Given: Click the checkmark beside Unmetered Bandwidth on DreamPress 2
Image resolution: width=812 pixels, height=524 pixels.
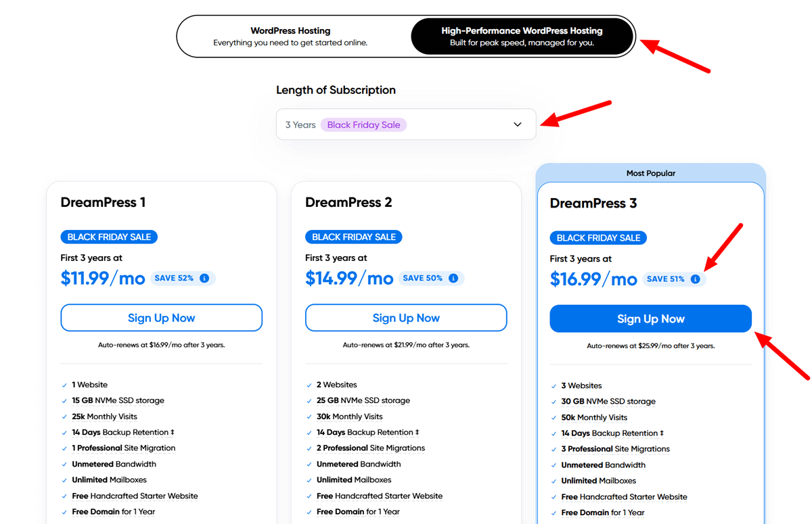Looking at the screenshot, I should coord(308,464).
